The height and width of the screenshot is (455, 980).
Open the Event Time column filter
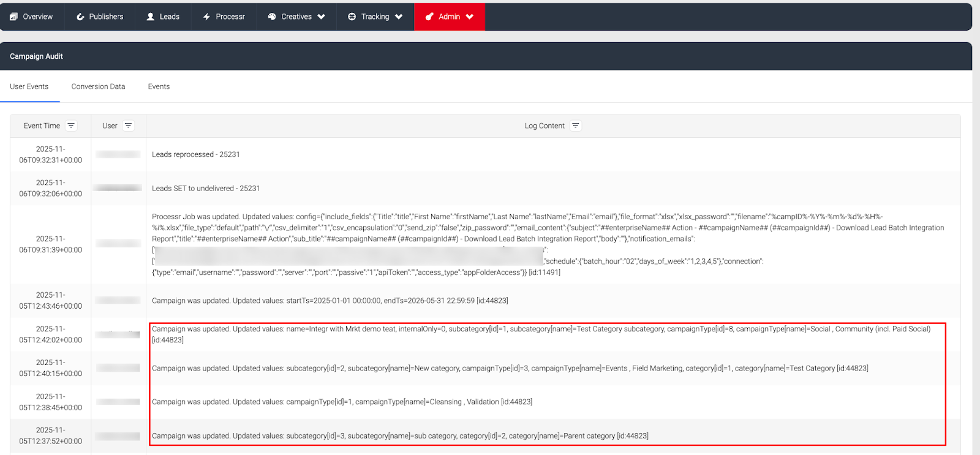tap(71, 126)
